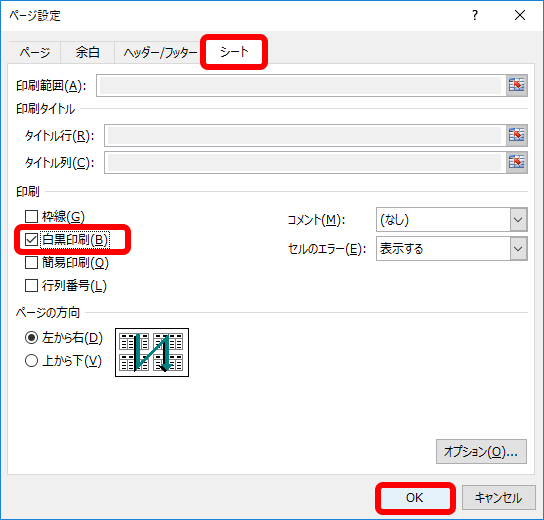
Task: Click range selector icon for タイトル列
Action: pyautogui.click(x=516, y=162)
